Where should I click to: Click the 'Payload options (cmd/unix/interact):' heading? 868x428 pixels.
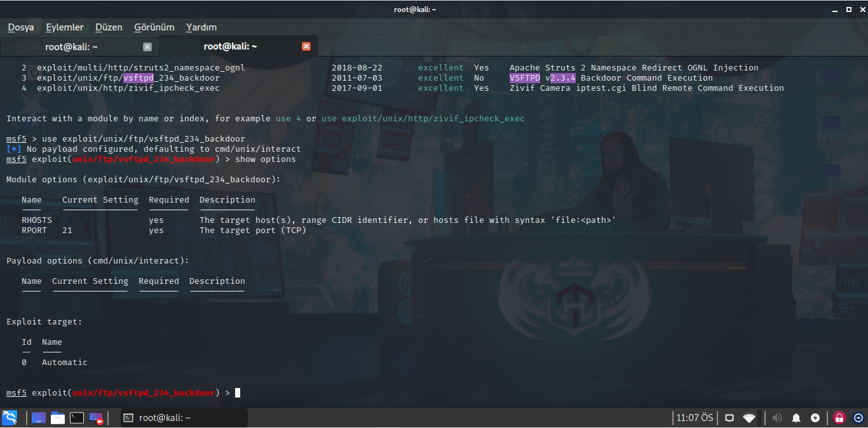pos(98,261)
